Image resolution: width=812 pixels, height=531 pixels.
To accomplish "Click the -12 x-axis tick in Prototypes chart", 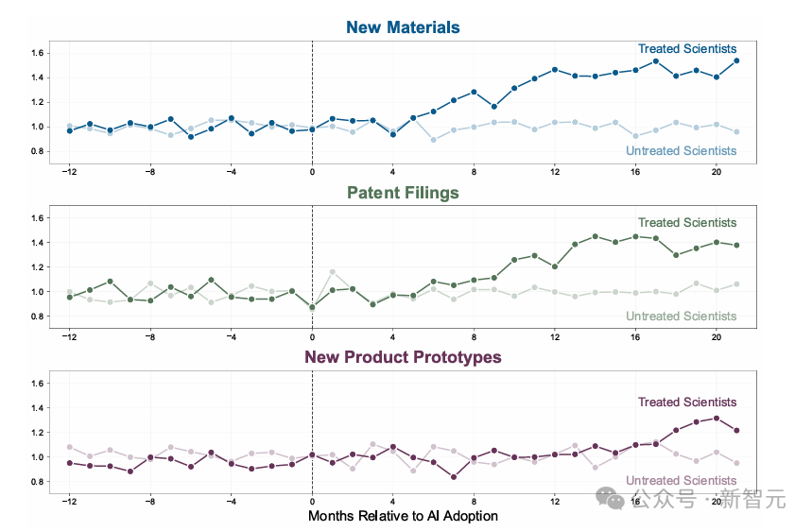I will pos(69,502).
